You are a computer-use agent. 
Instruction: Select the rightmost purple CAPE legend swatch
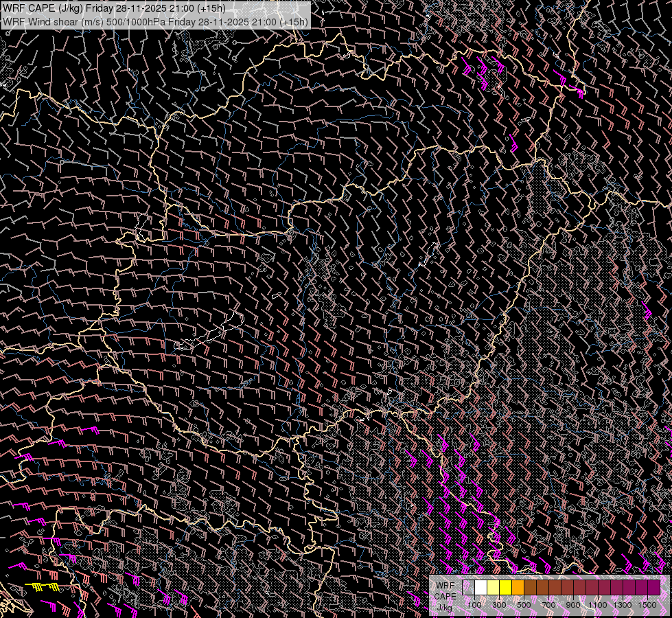pos(653,587)
